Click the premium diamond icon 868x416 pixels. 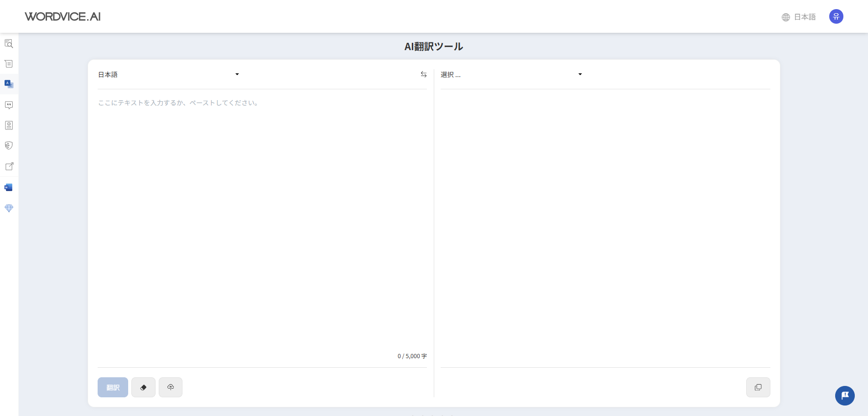(9, 208)
